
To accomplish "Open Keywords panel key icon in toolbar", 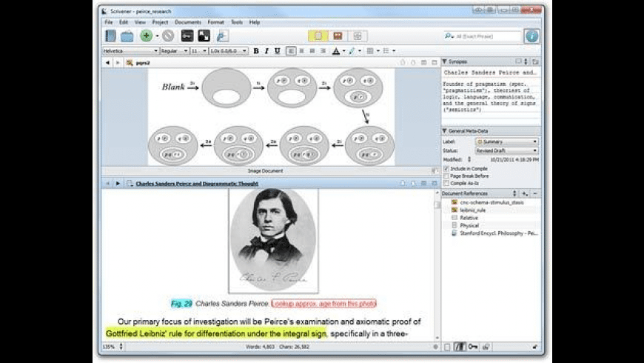I will (x=187, y=36).
